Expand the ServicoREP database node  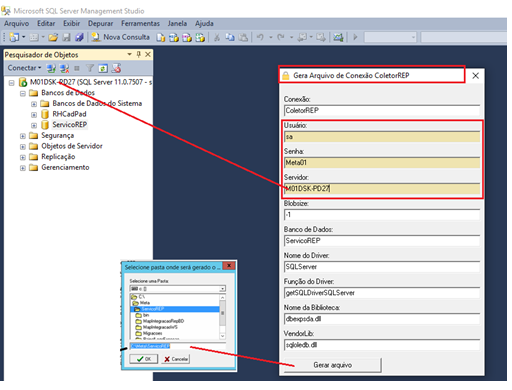tap(34, 125)
